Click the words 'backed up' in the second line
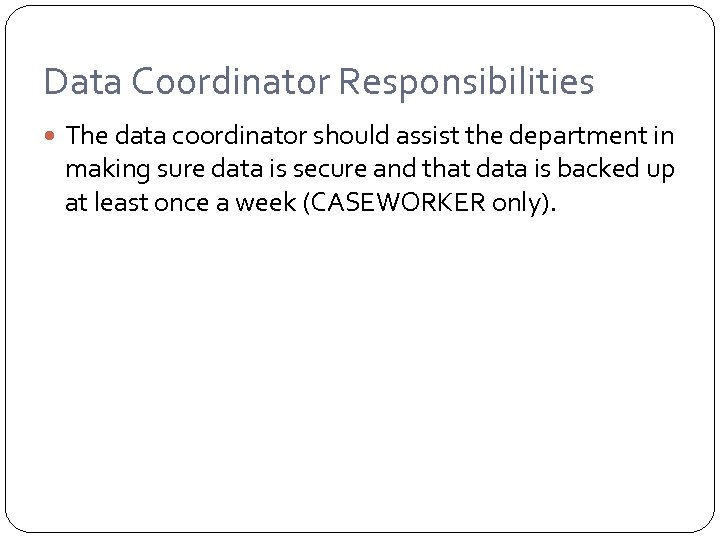 tap(622, 170)
